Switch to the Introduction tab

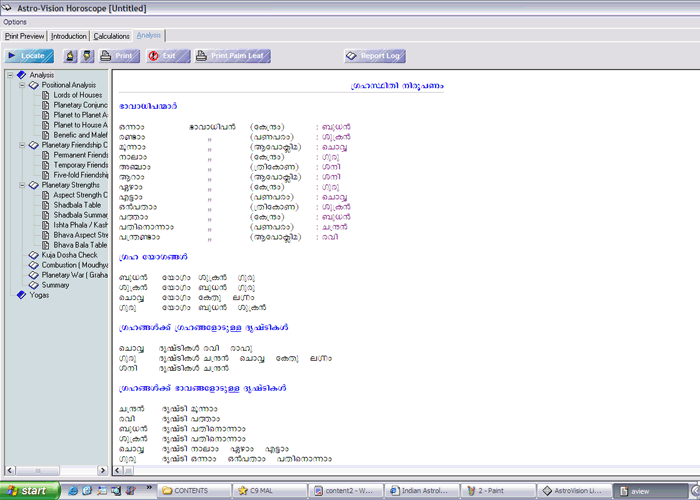[68, 36]
